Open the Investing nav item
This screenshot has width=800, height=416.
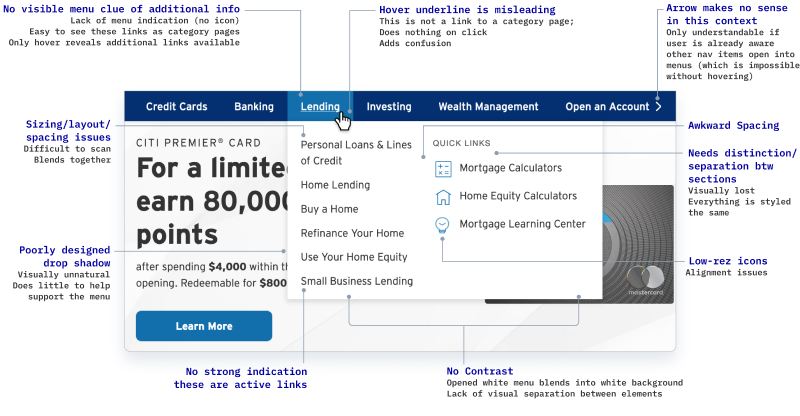[x=389, y=107]
